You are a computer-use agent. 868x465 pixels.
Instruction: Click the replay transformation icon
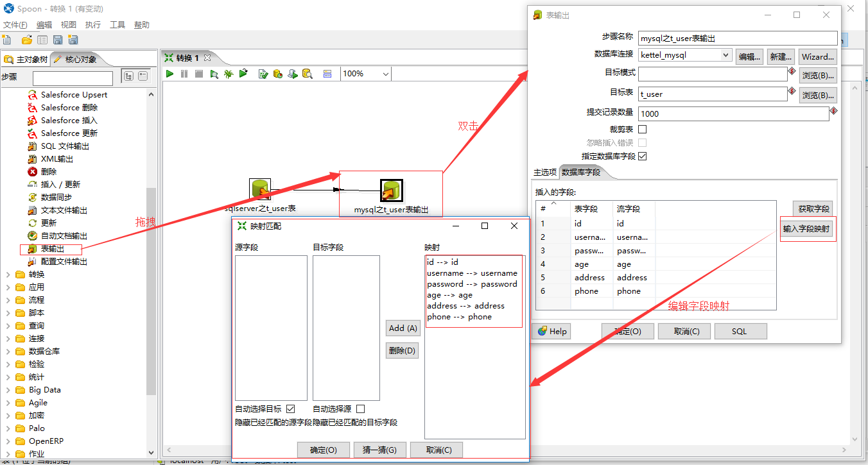click(x=243, y=74)
